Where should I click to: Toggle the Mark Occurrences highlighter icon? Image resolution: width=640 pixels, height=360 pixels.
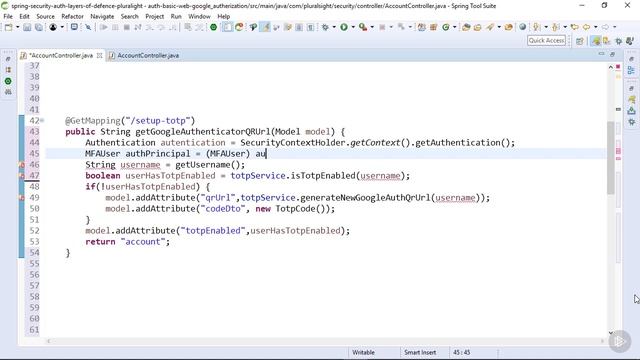click(x=266, y=27)
